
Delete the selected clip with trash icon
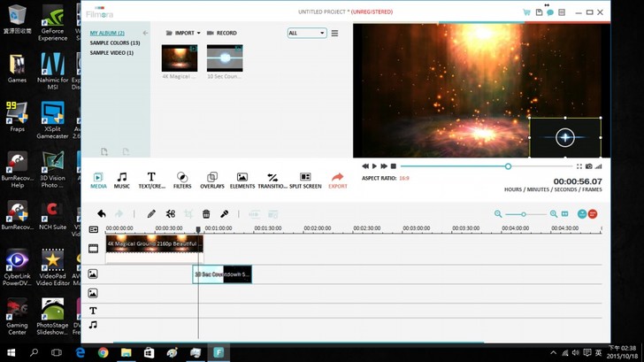tap(206, 213)
